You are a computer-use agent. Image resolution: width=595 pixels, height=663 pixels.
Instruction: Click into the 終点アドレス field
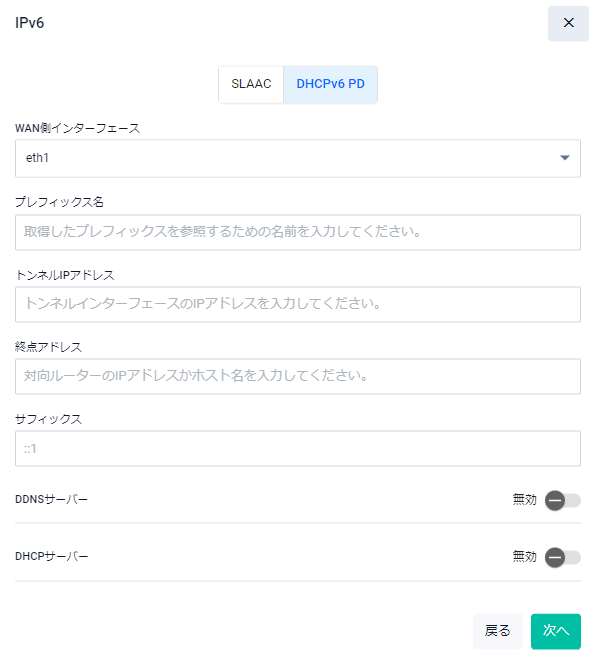[298, 376]
